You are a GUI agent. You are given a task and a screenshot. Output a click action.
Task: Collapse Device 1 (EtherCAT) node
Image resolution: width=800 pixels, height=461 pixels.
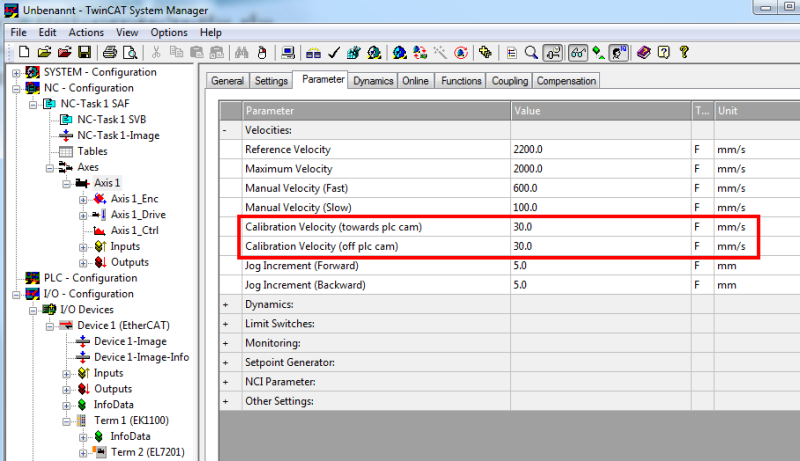point(50,326)
